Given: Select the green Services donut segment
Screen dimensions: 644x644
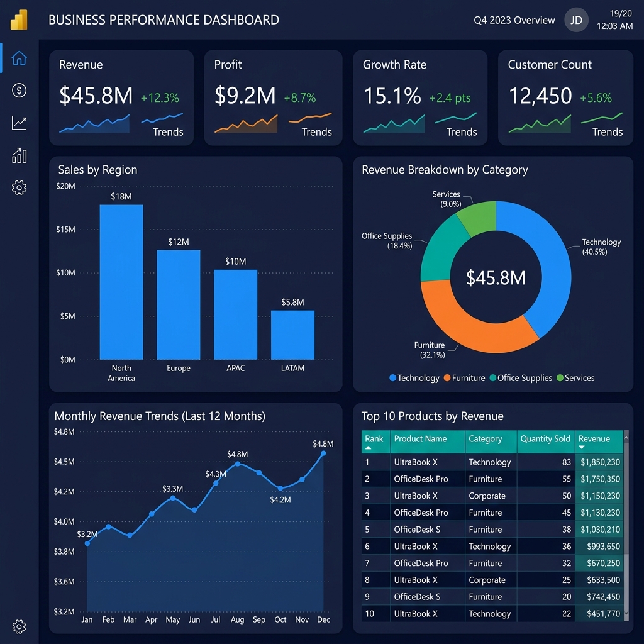Looking at the screenshot, I should (x=479, y=218).
